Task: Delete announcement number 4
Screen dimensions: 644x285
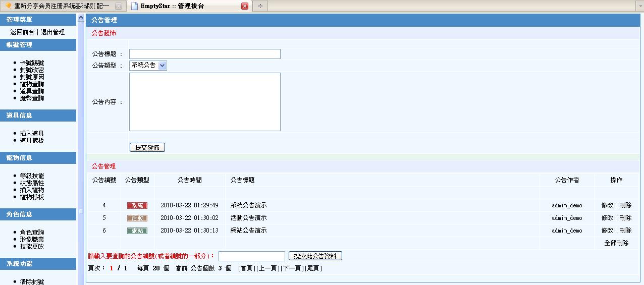Action: click(625, 206)
